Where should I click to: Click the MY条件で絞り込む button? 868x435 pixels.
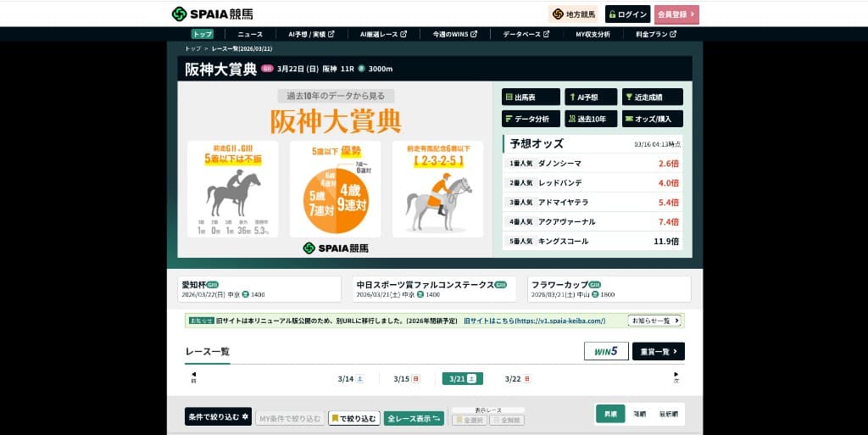[290, 418]
